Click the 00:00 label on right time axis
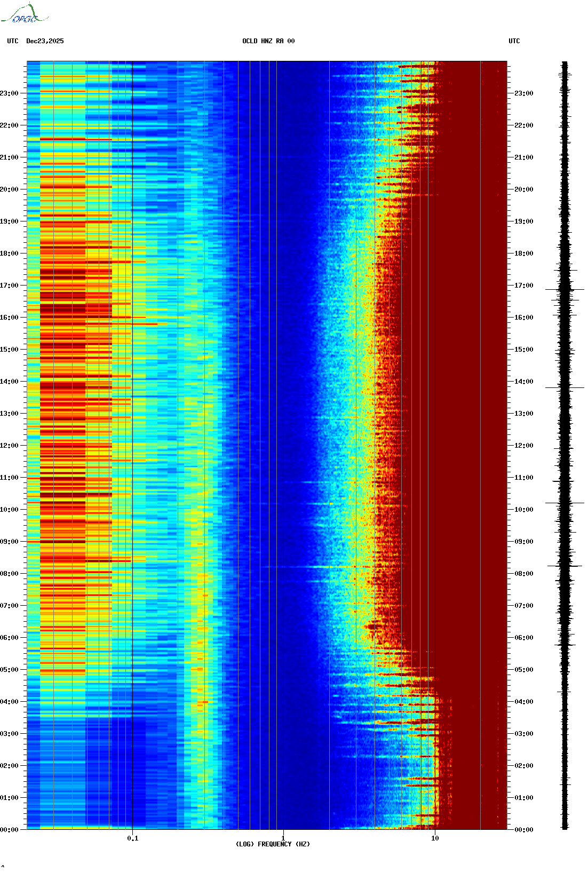The width and height of the screenshot is (588, 872). pyautogui.click(x=524, y=830)
